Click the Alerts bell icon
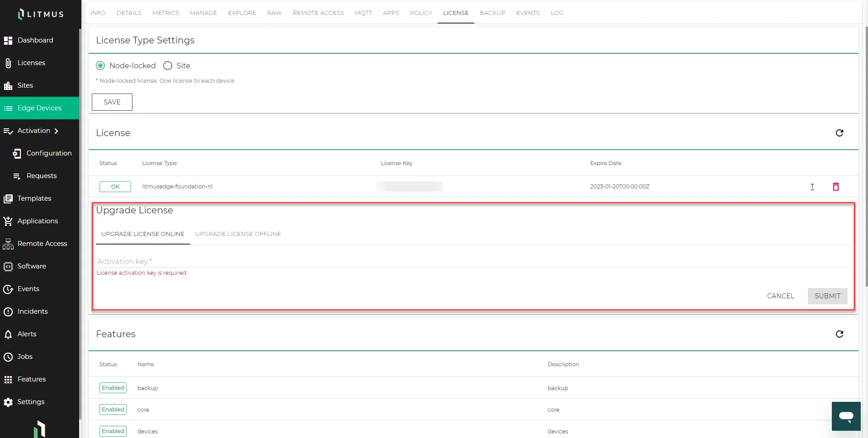868x438 pixels. (x=8, y=334)
